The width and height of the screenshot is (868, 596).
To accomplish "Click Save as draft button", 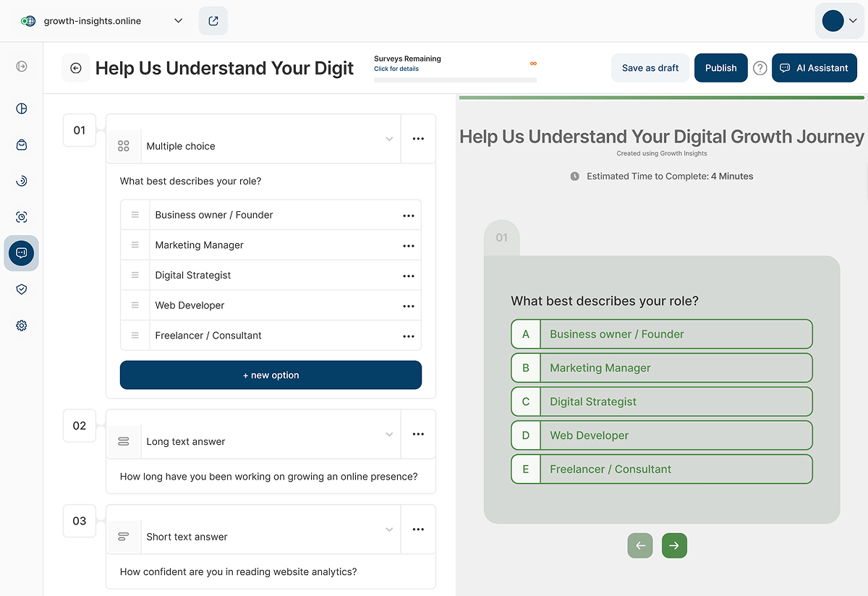I will point(650,68).
